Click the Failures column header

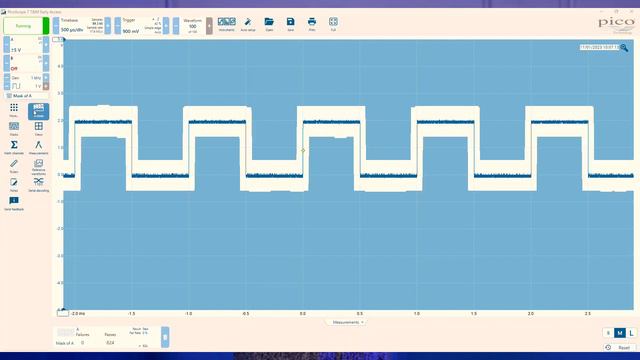[82, 334]
